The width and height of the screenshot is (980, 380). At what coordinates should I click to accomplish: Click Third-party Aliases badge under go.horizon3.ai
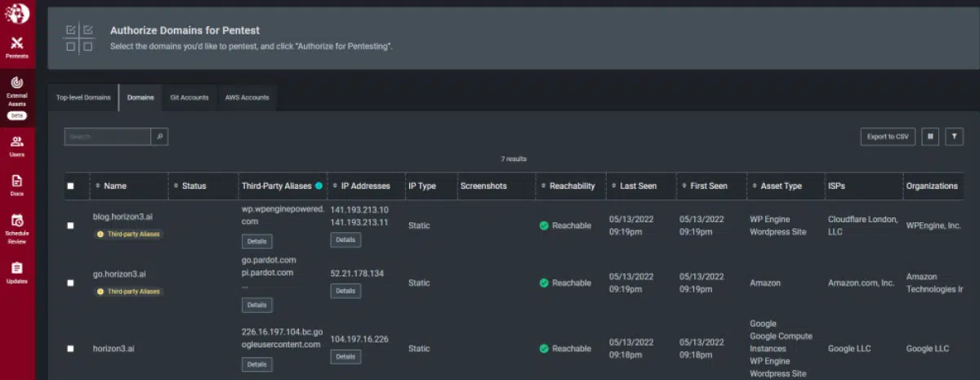pyautogui.click(x=129, y=291)
